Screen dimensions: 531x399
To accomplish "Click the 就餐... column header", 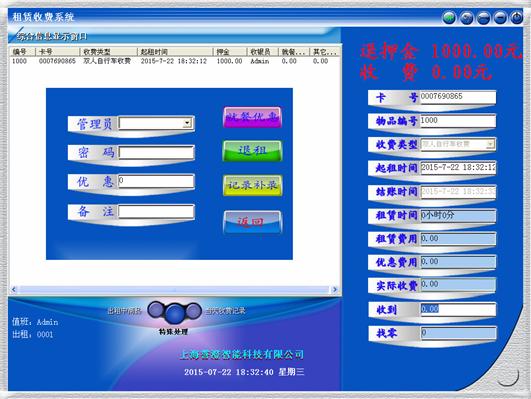I will [x=294, y=52].
